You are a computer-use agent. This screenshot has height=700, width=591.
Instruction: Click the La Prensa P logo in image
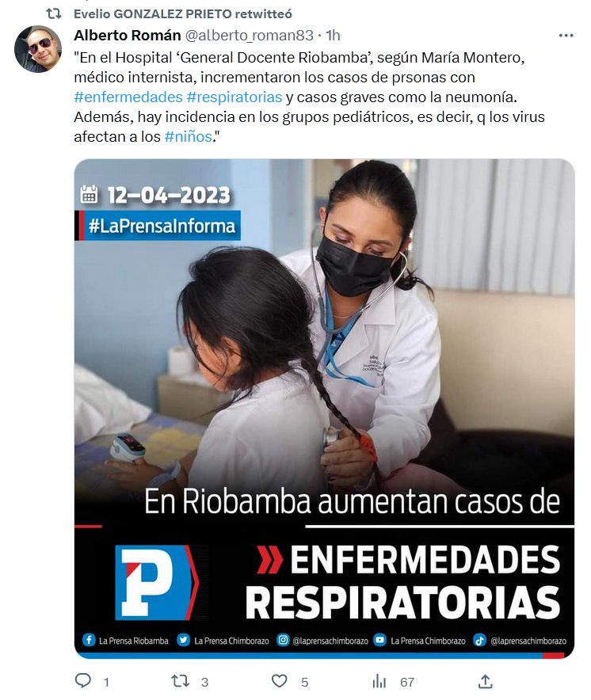pyautogui.click(x=157, y=582)
